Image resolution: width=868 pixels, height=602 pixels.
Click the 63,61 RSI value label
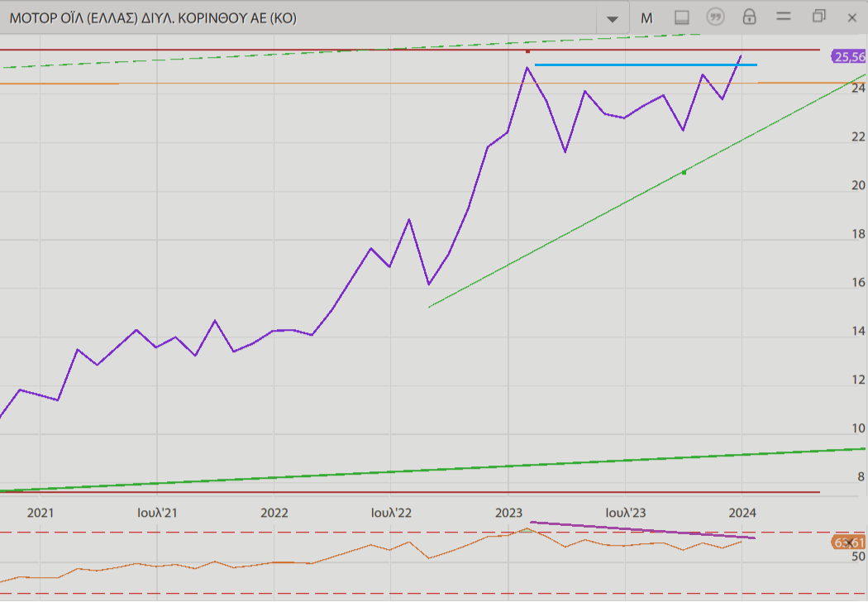point(848,542)
